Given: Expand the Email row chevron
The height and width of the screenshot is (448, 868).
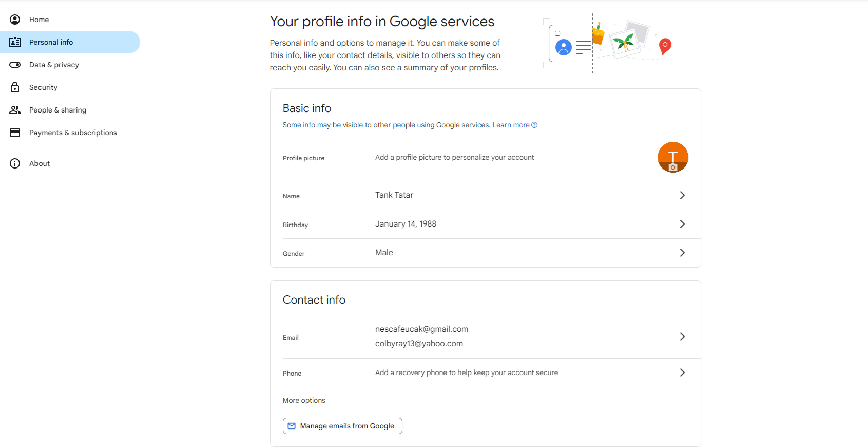Looking at the screenshot, I should (x=682, y=337).
